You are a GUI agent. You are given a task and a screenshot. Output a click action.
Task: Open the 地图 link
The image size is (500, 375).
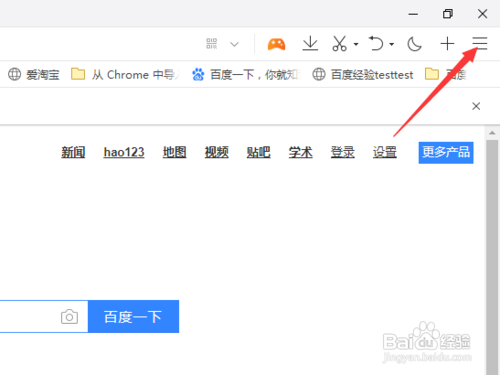coord(174,152)
